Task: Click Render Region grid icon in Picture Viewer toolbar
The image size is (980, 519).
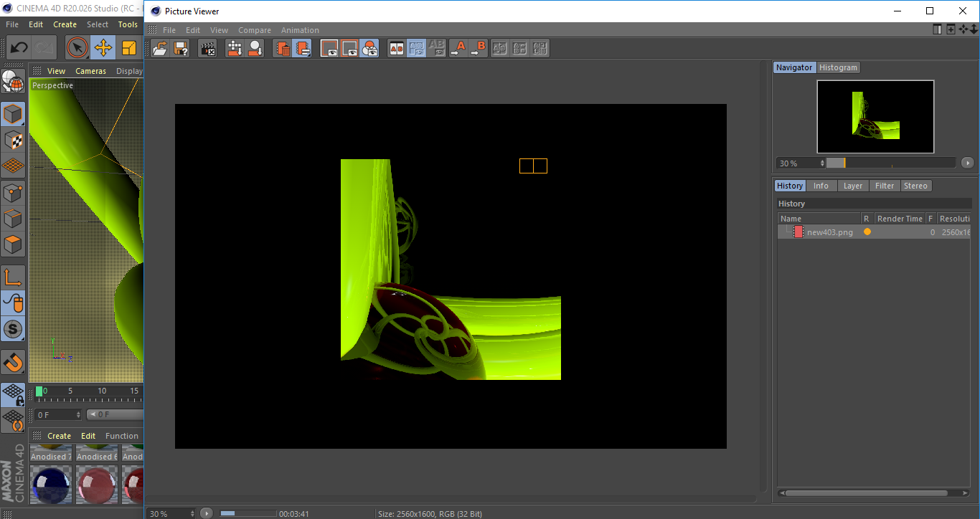Action: click(235, 48)
